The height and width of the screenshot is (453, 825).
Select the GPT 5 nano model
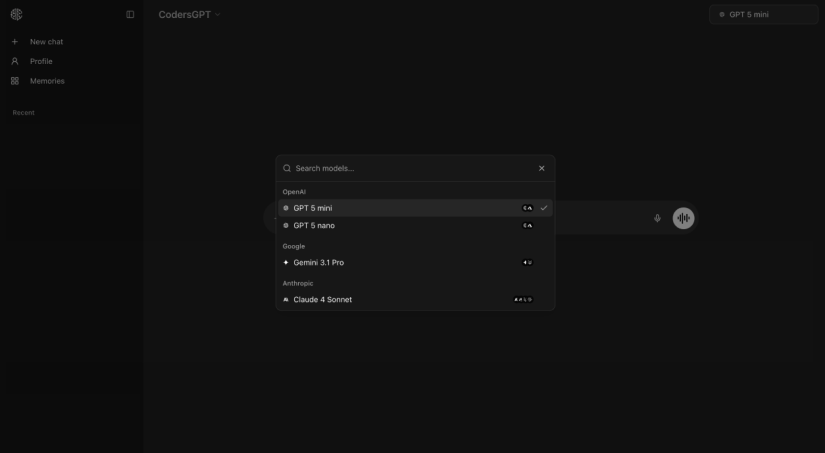click(415, 225)
